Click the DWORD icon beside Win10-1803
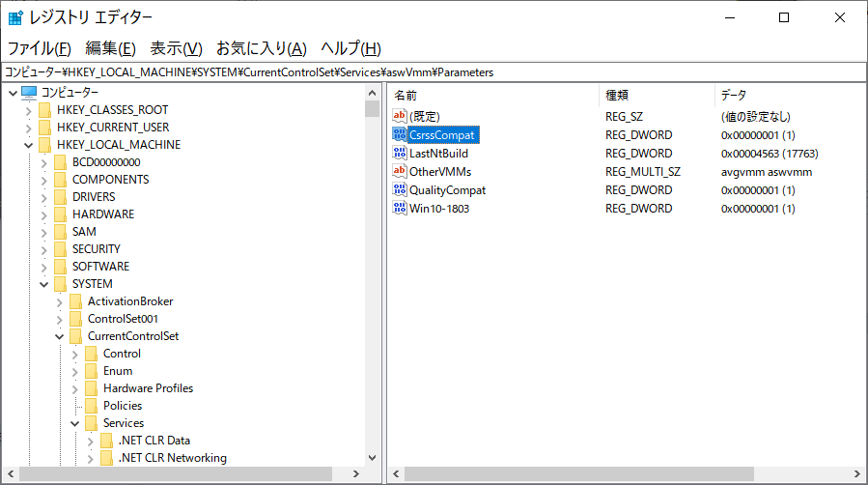868x485 pixels. (399, 208)
